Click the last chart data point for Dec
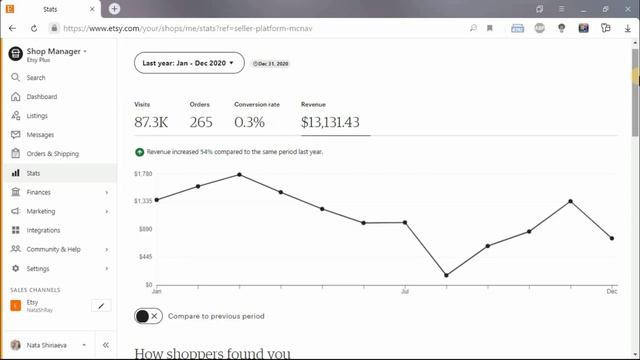 [612, 238]
